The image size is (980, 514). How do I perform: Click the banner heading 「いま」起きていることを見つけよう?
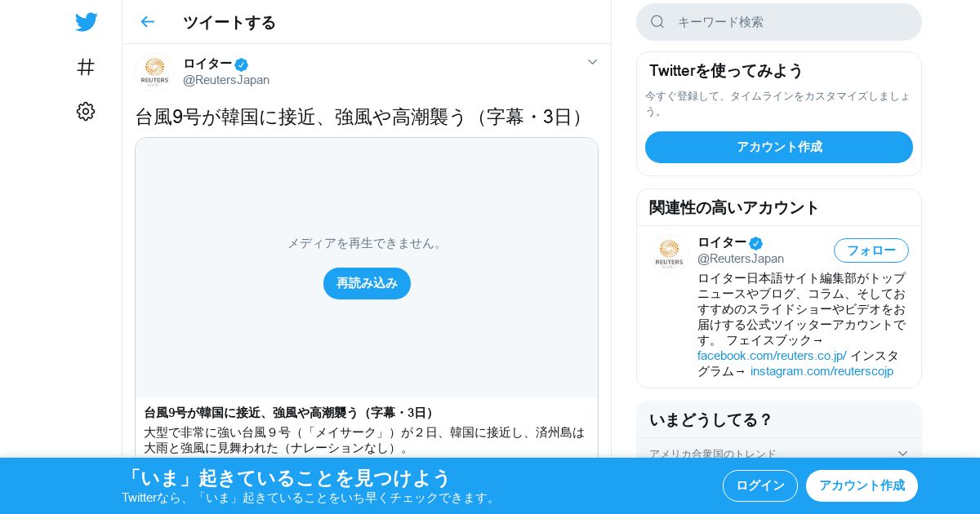coord(287,477)
